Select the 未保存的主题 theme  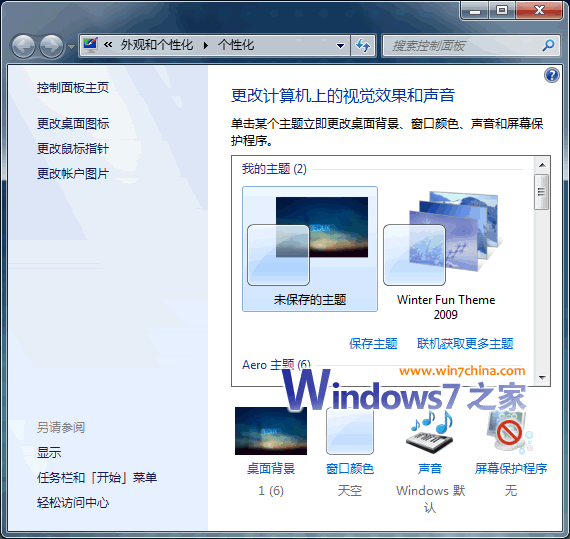tap(310, 249)
